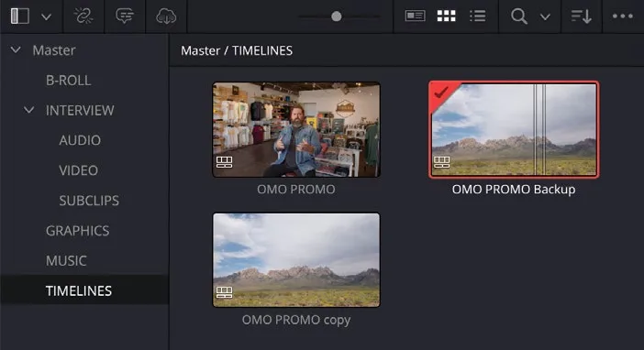Image resolution: width=644 pixels, height=350 pixels.
Task: Open the B-ROLL bin
Action: click(68, 80)
